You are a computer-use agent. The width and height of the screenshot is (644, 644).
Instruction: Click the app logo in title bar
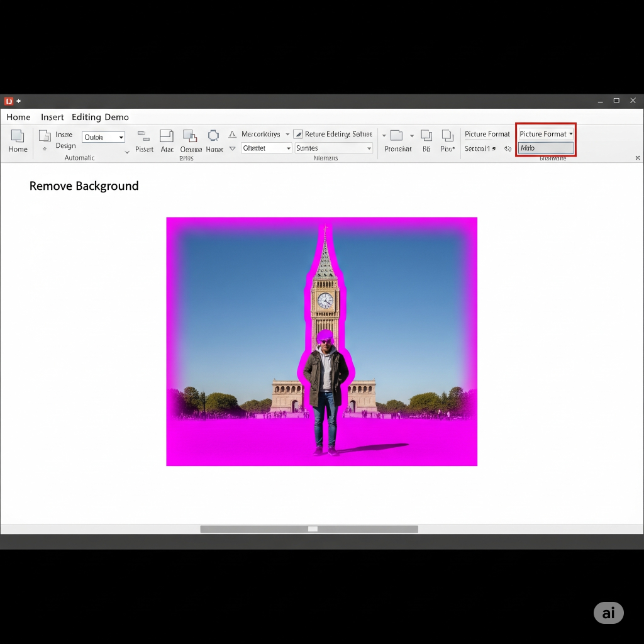9,101
